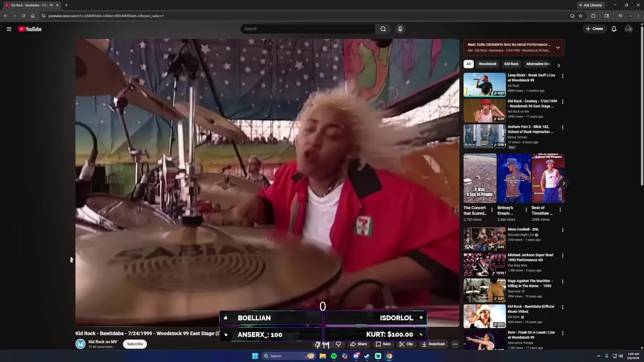The height and width of the screenshot is (362, 644).
Task: Save the video to playlist
Action: pos(382,344)
